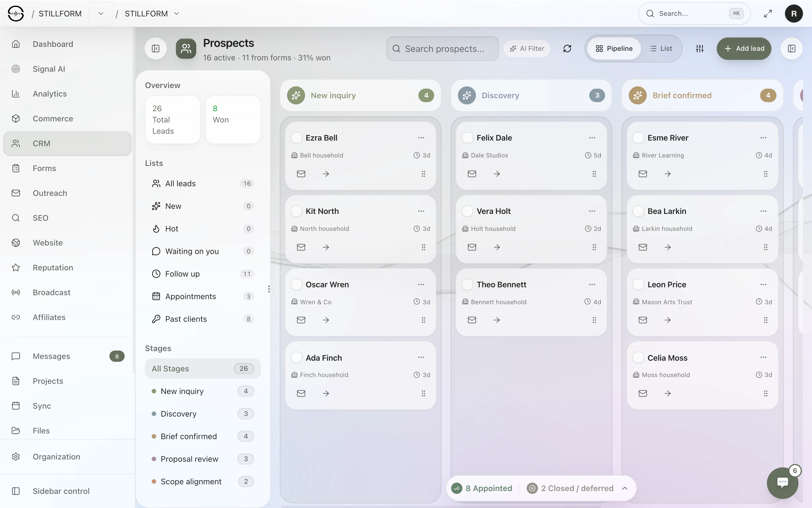Select the Past clients list
This screenshot has height=508, width=812.
click(x=203, y=319)
